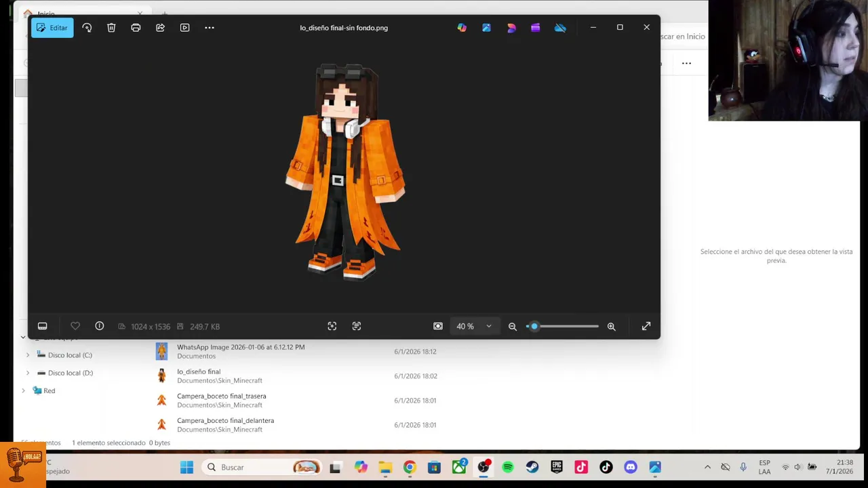Open the Photos three-dots more menu
Screen dimensions: 868x488
[210, 28]
